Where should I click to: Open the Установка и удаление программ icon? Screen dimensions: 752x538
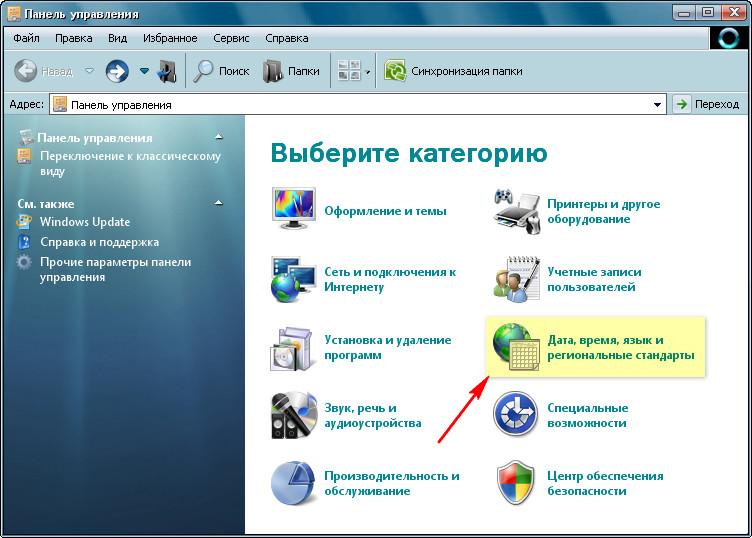[x=292, y=348]
